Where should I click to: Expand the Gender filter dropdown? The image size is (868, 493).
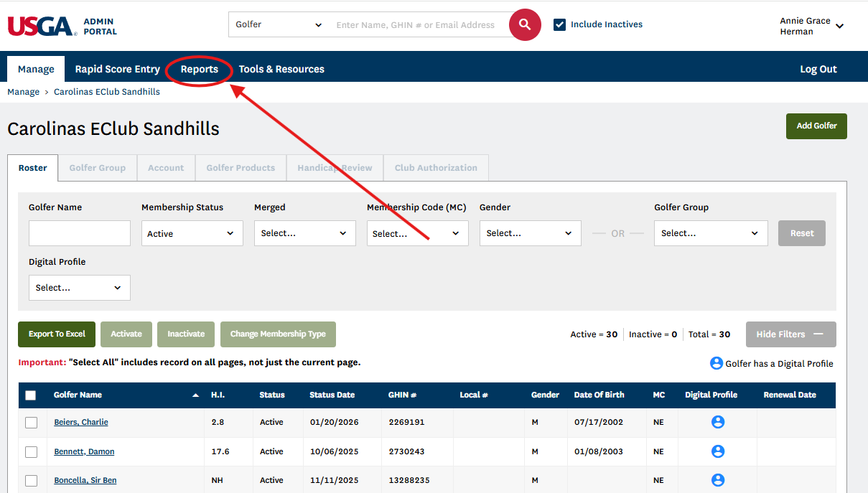coord(530,233)
